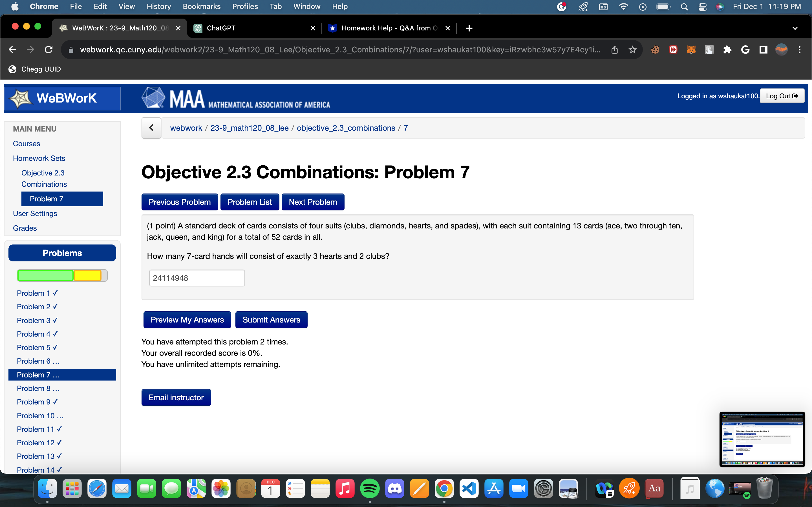The height and width of the screenshot is (507, 812).
Task: Open the tab search chevron dropdown
Action: [x=795, y=28]
